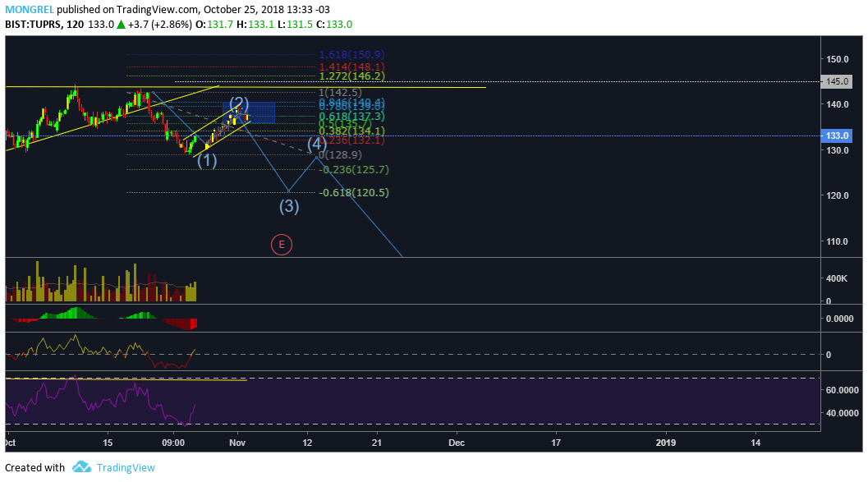The width and height of the screenshot is (868, 482).
Task: Click the TradingView link at the bottom
Action: [x=126, y=467]
